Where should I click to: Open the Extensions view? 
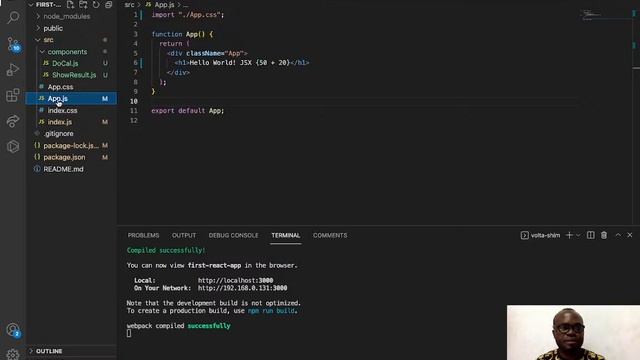(13, 96)
